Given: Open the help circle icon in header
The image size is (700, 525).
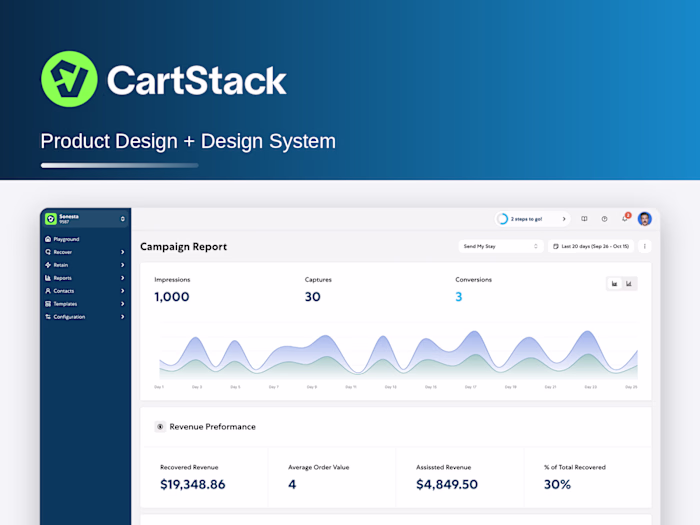Looking at the screenshot, I should click(x=604, y=219).
